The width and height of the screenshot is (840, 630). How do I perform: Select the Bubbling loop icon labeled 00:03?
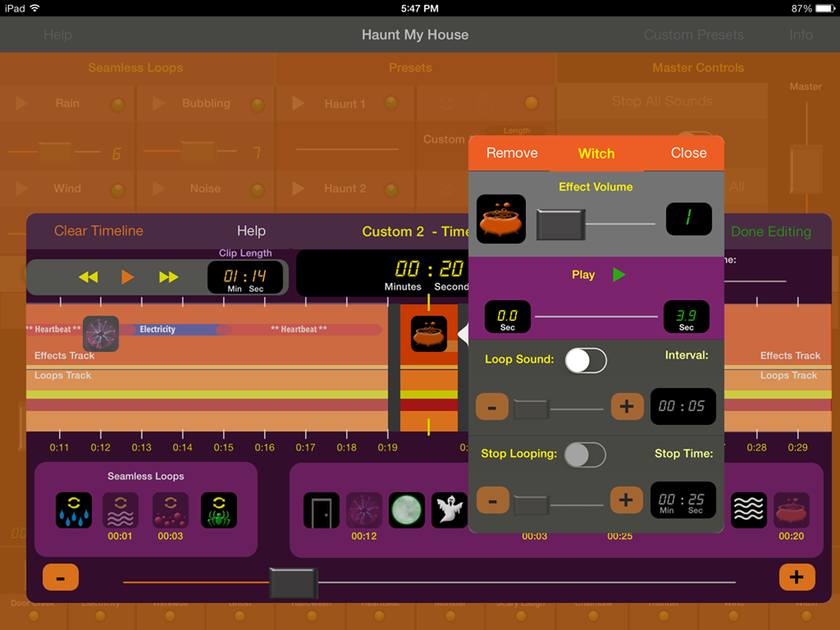click(171, 510)
